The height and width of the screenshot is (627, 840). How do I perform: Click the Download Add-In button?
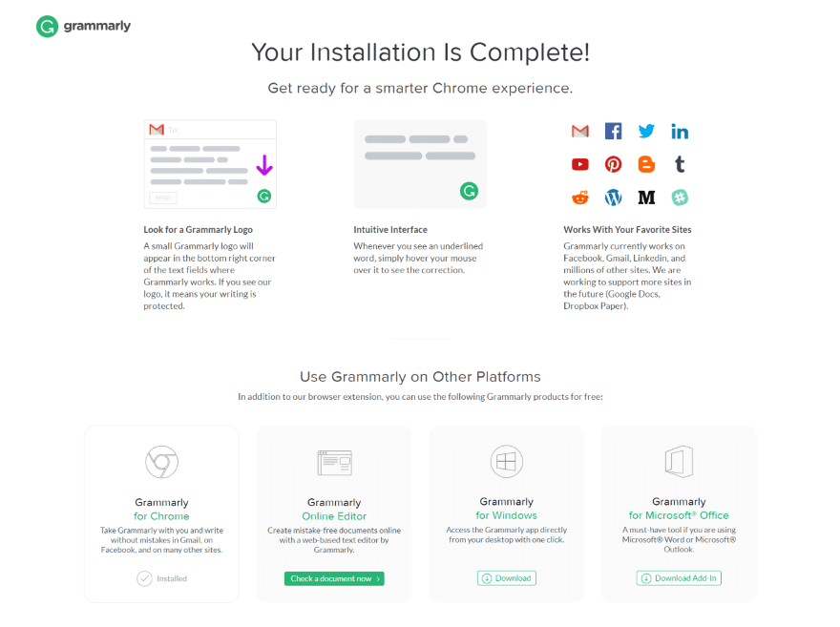pos(679,578)
